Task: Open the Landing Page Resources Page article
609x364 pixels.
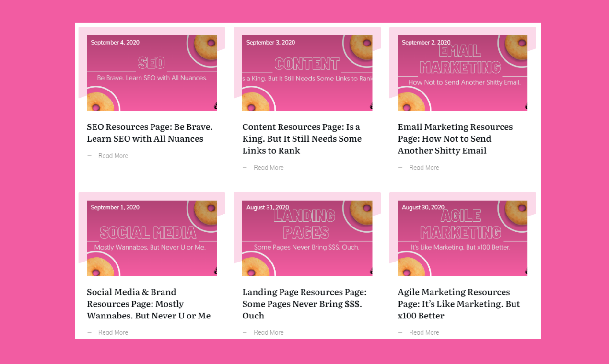Action: pos(304,303)
